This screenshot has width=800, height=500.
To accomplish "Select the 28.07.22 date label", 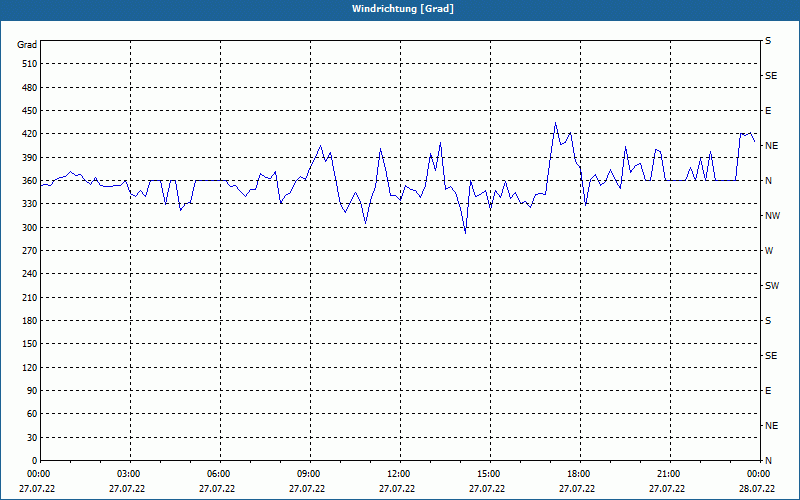I will [757, 489].
